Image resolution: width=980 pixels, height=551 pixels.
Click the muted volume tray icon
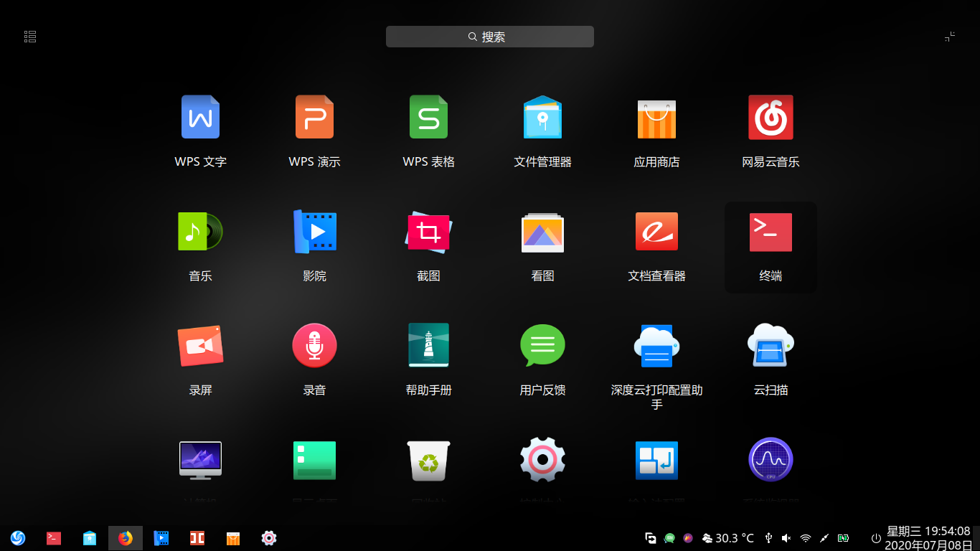pos(786,538)
